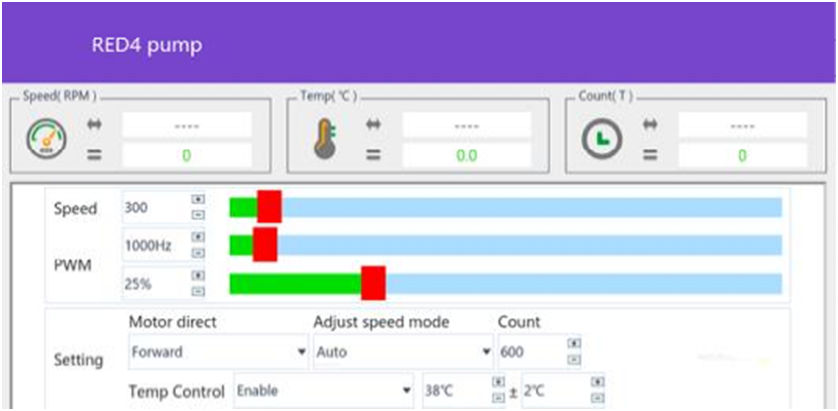Decrease the PWM frequency with down stepper

point(198,253)
